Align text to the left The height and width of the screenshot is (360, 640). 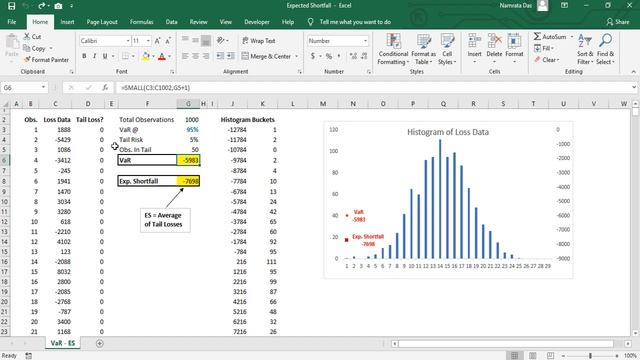point(185,56)
